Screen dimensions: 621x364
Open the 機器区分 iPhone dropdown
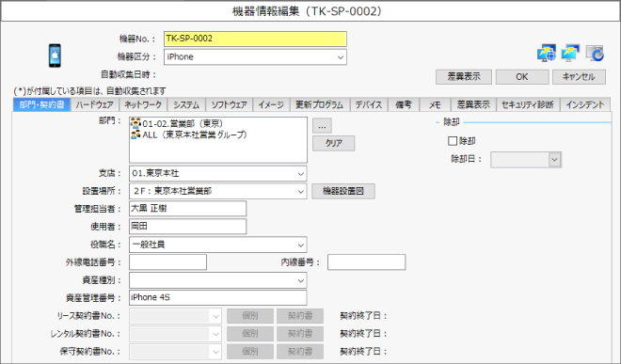coord(255,57)
